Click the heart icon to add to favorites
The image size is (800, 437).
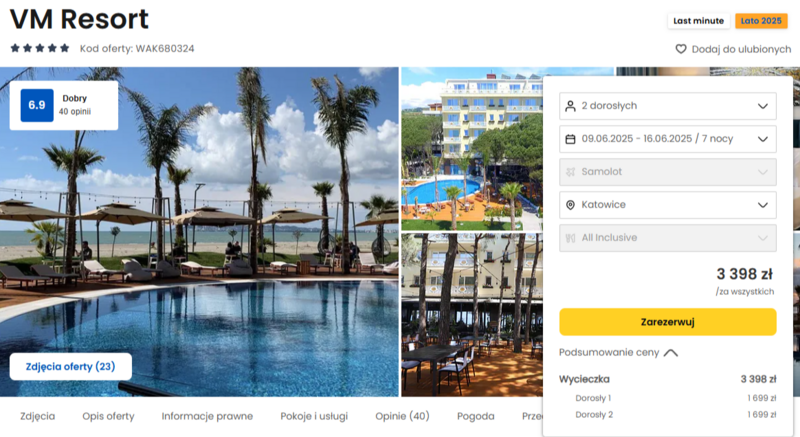pos(681,49)
